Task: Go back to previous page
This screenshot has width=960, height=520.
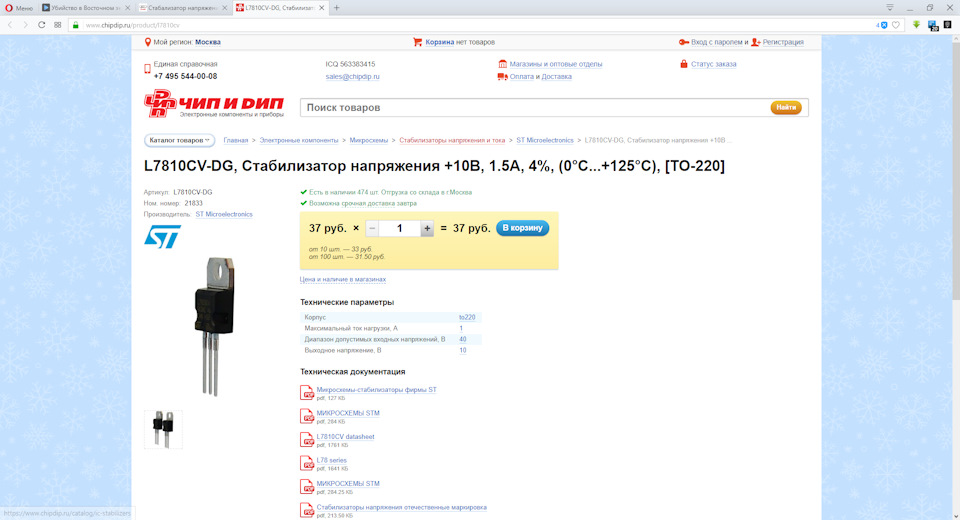Action: 10,25
